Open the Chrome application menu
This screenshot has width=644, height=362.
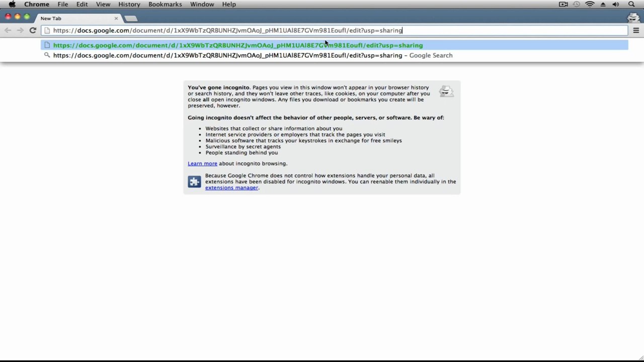coord(37,5)
